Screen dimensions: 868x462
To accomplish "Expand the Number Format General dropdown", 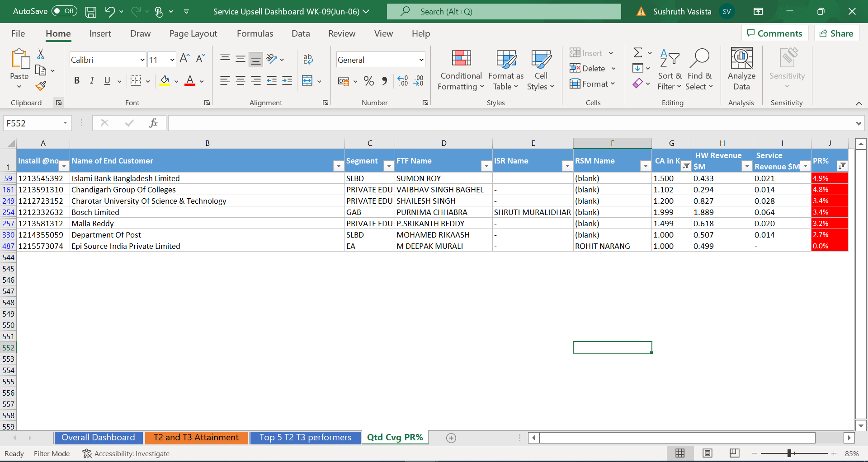I will [x=421, y=60].
